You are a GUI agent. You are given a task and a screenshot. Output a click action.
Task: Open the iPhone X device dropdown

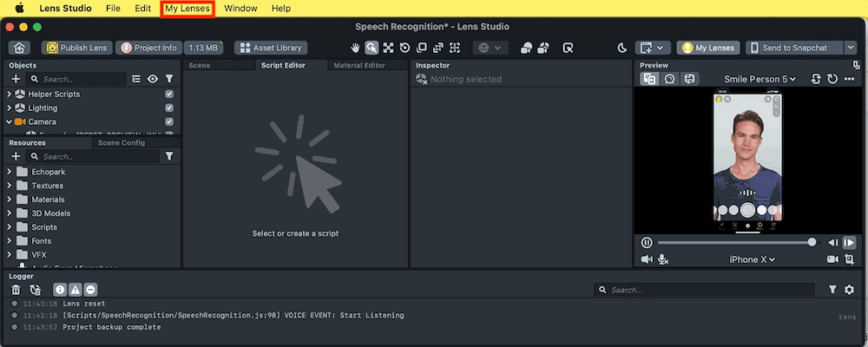pyautogui.click(x=752, y=259)
